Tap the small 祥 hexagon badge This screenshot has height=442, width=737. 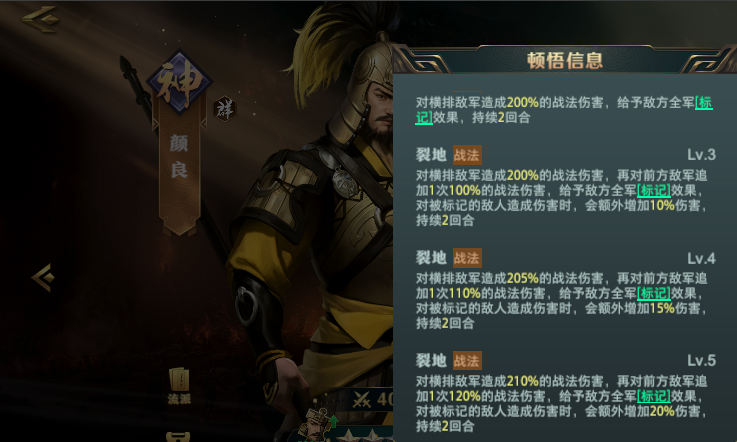224,109
